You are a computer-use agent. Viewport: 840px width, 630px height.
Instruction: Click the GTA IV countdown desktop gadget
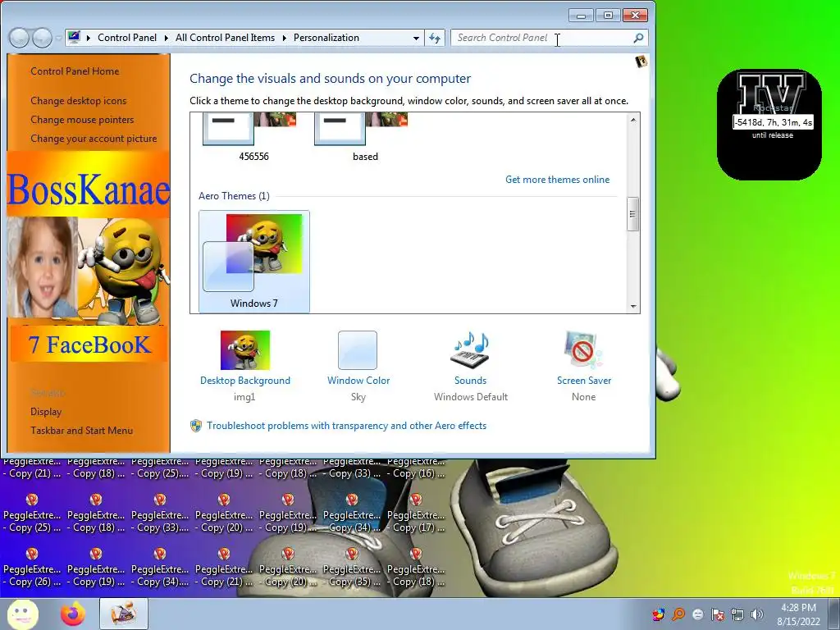769,125
